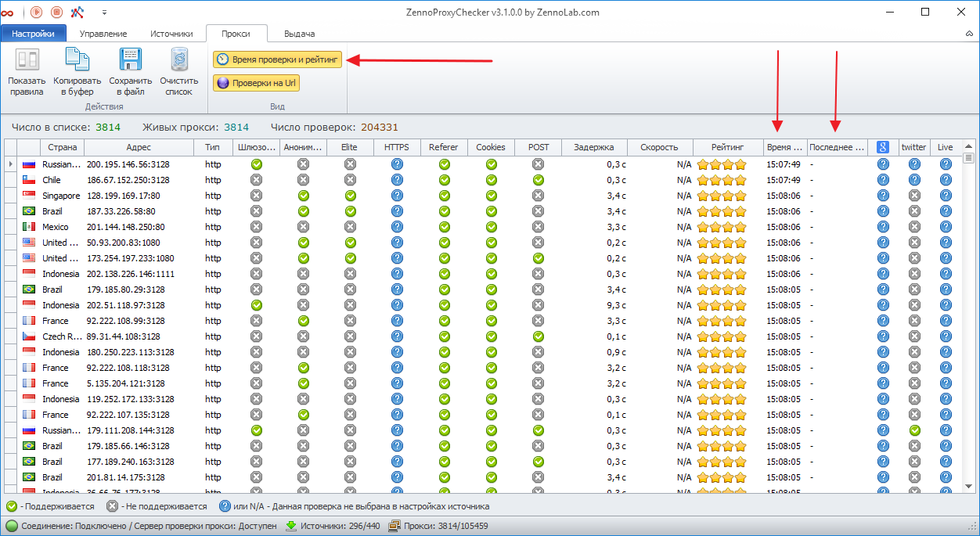Click the stop icon in title bar
Viewport: 980px width, 536px height.
click(x=56, y=12)
